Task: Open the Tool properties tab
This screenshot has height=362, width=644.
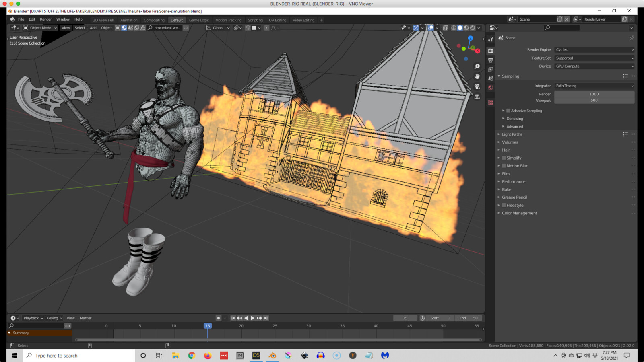Action: (x=490, y=39)
